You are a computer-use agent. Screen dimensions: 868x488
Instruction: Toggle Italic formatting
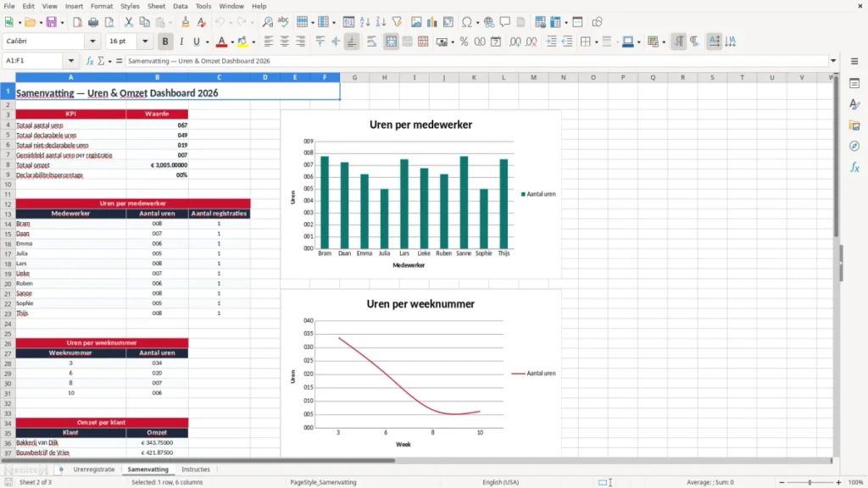click(181, 42)
